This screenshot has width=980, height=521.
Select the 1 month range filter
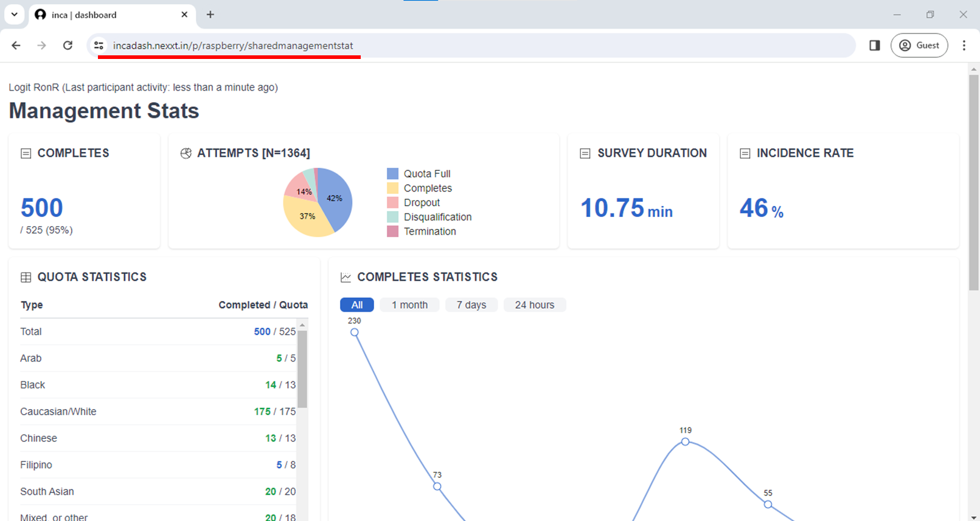(x=409, y=305)
